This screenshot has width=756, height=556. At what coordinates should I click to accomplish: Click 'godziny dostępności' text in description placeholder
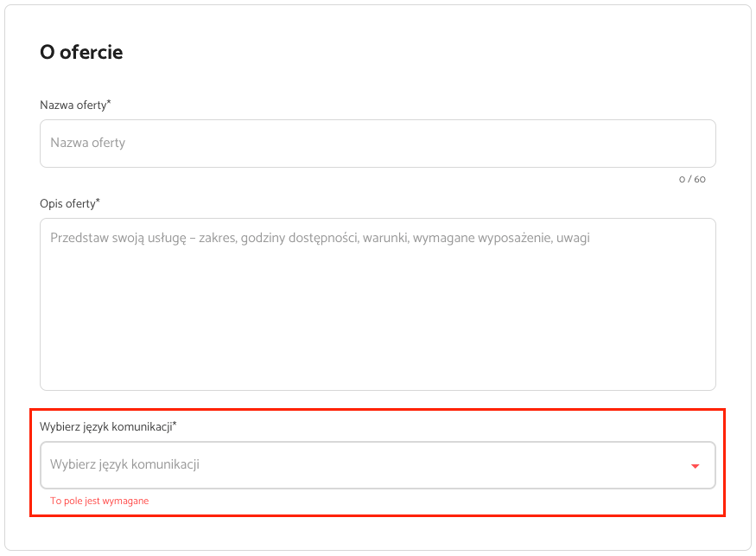pos(300,239)
